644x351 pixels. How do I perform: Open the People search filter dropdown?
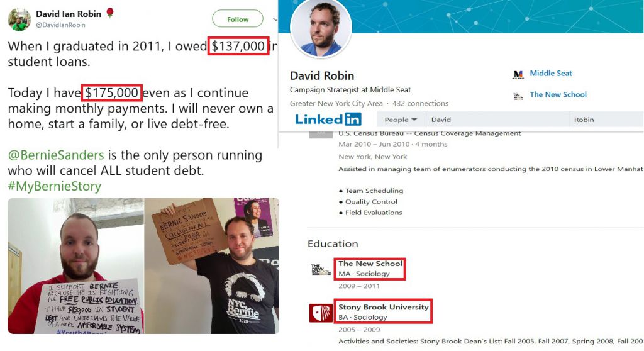click(x=401, y=120)
